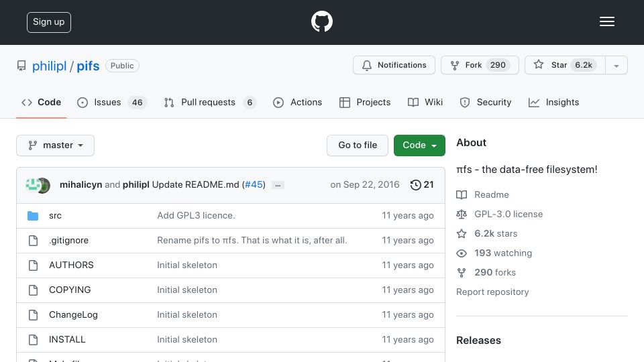Go to the Actions tab

click(x=297, y=102)
